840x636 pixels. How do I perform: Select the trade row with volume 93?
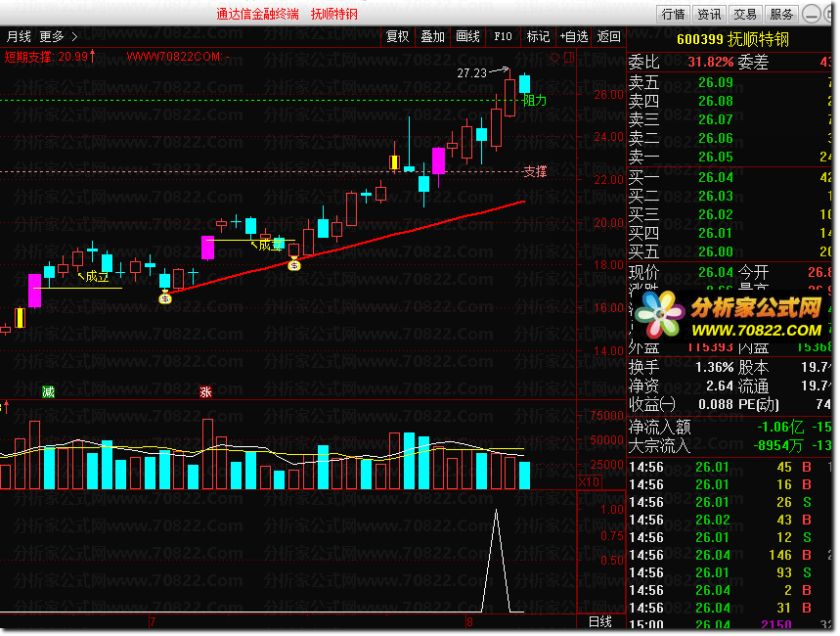click(x=729, y=573)
